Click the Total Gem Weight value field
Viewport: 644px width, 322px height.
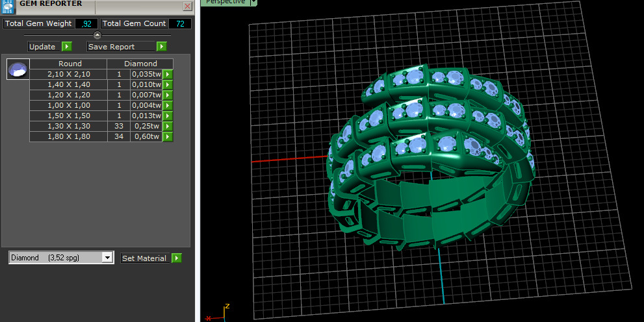point(86,24)
